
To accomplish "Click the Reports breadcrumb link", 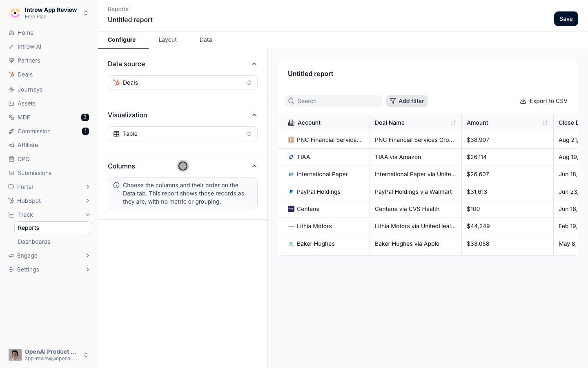I will coord(118,9).
